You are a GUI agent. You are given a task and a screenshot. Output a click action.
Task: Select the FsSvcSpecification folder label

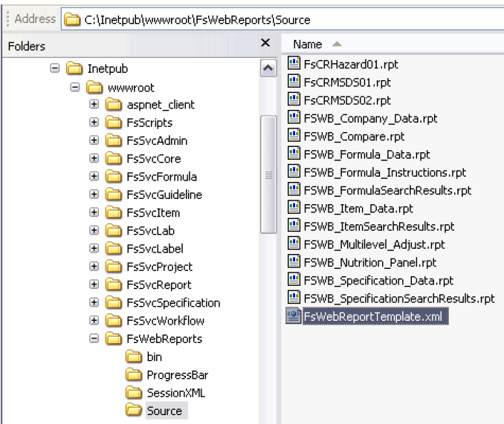pyautogui.click(x=173, y=303)
